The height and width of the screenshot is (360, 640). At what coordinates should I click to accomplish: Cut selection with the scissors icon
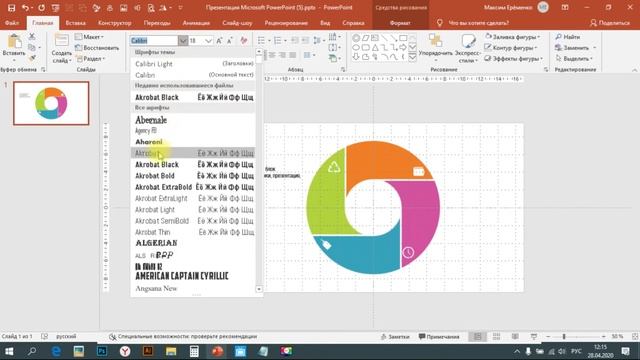pos(32,37)
